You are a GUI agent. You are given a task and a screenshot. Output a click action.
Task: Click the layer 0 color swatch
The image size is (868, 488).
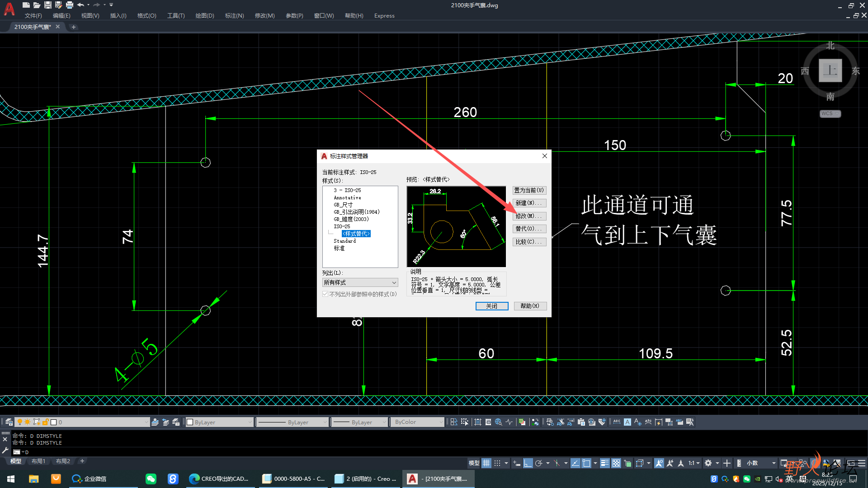tap(54, 422)
